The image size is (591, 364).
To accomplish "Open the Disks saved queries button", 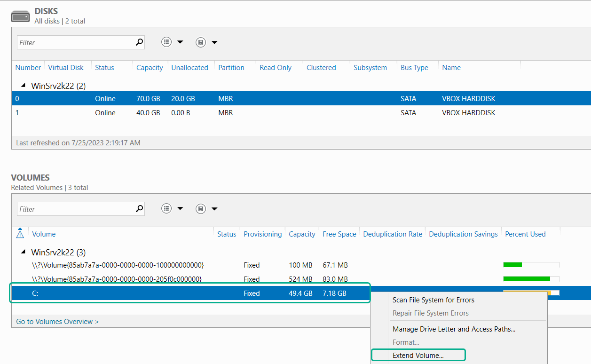I will pyautogui.click(x=201, y=42).
